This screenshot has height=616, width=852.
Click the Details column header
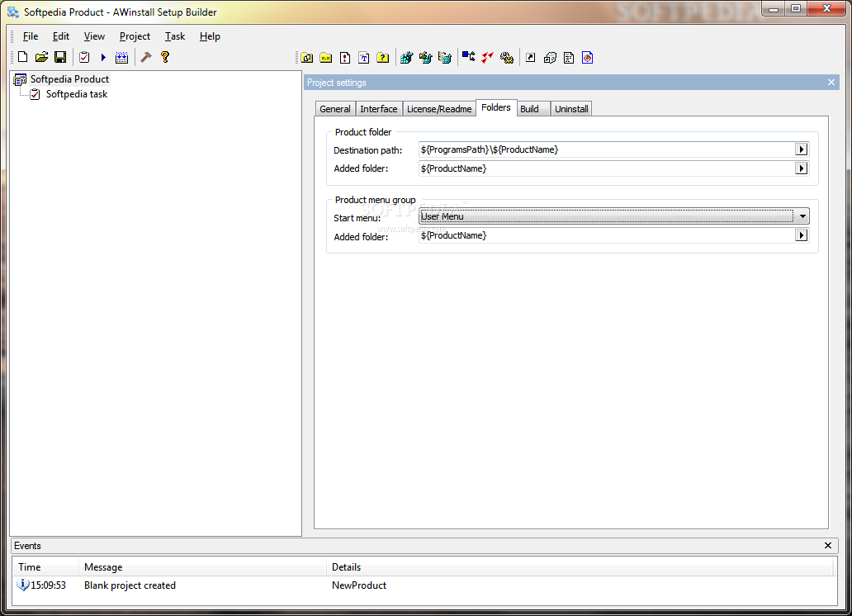(580, 567)
